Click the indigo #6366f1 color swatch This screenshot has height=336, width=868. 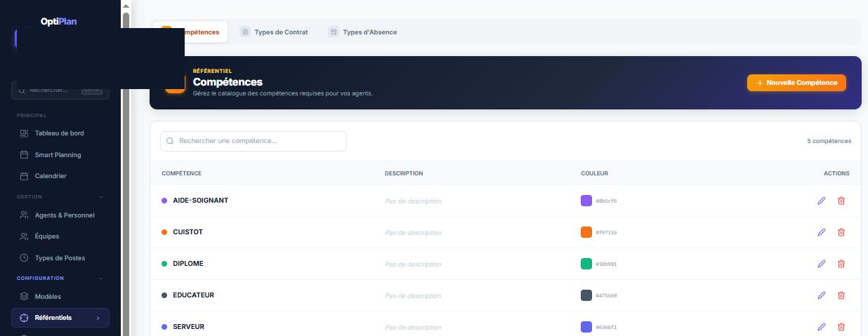[x=586, y=327]
